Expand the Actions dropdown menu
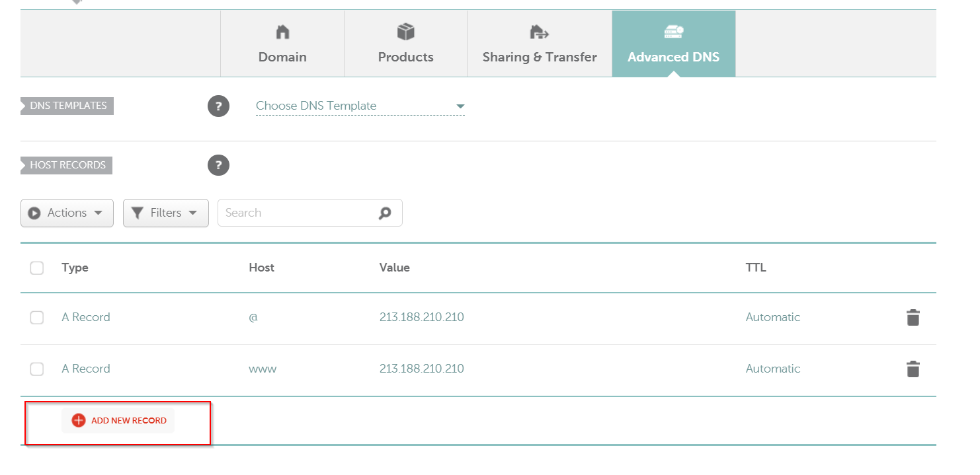This screenshot has height=475, width=980. [67, 213]
